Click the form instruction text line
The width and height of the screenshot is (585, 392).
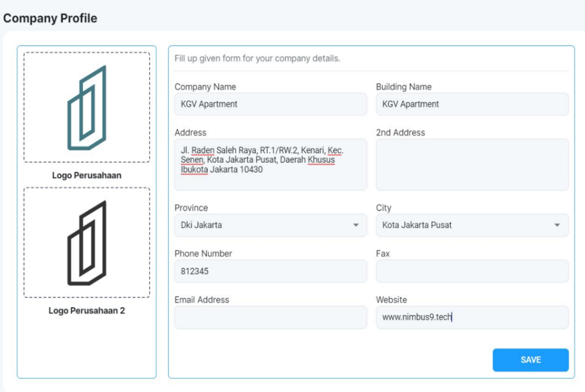[x=257, y=58]
